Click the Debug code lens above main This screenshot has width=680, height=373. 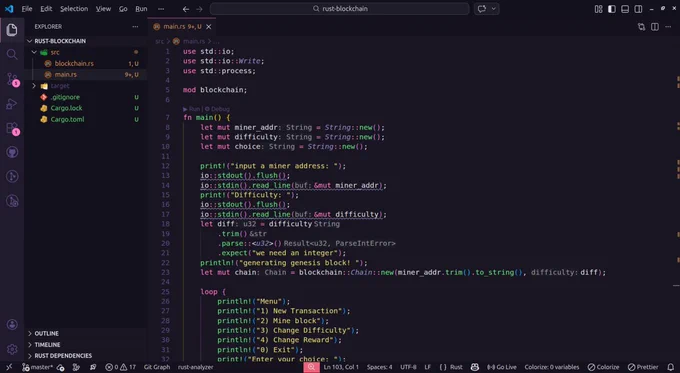click(220, 109)
